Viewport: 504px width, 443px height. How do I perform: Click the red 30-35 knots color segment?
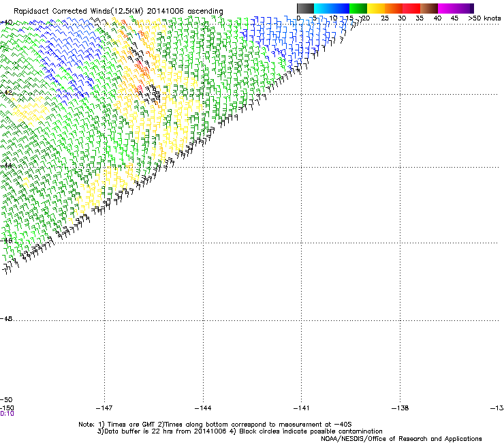click(x=411, y=8)
